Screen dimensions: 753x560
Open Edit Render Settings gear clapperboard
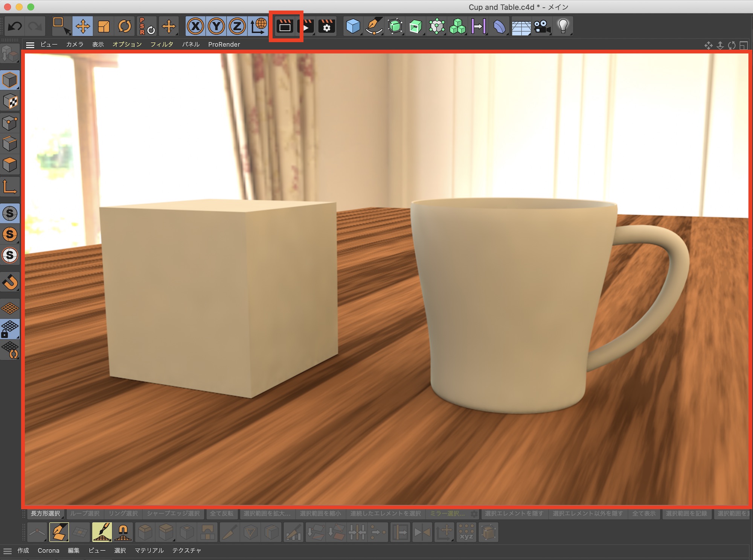[x=326, y=26]
